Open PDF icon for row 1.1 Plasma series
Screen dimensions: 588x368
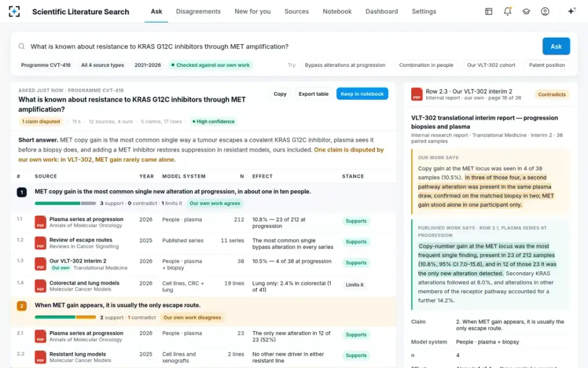click(40, 222)
